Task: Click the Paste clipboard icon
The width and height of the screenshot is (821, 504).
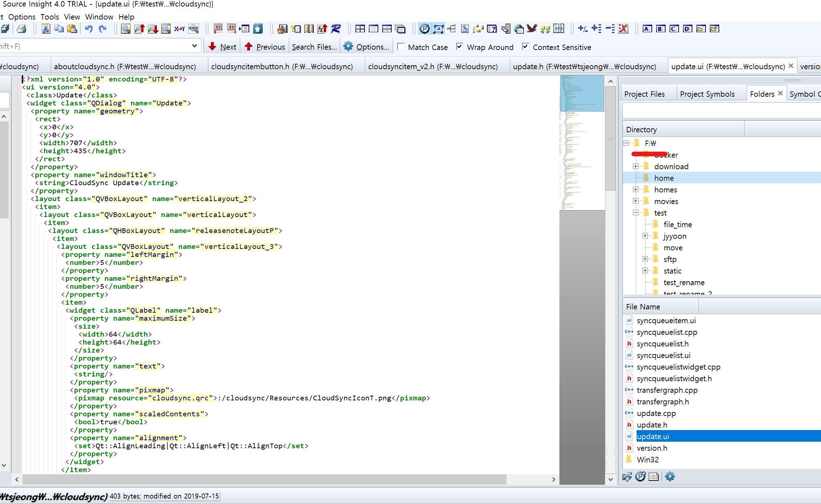Action: tap(72, 29)
